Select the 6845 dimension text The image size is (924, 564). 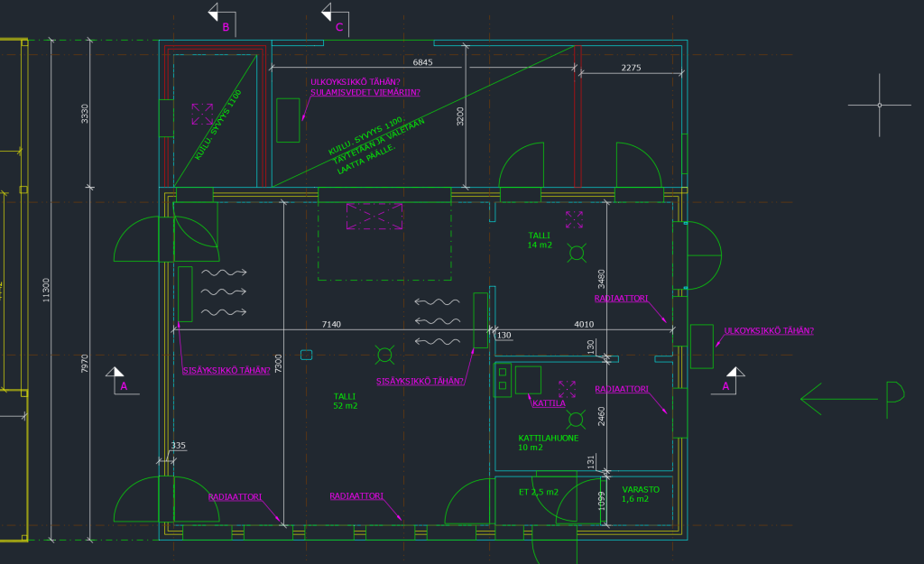coord(423,63)
